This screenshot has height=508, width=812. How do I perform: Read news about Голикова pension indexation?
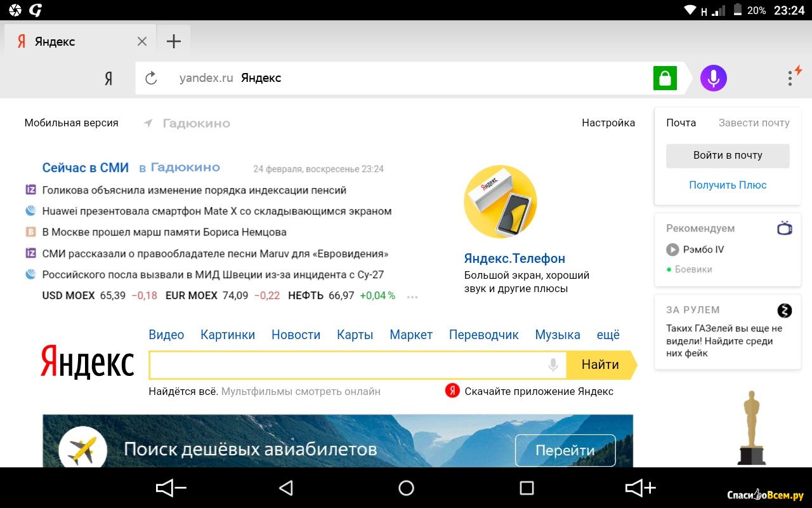(x=194, y=190)
